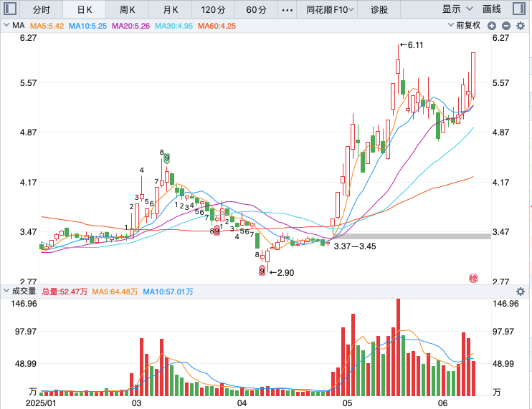
Task: Click the latest tall red candlestick
Action: point(473,75)
